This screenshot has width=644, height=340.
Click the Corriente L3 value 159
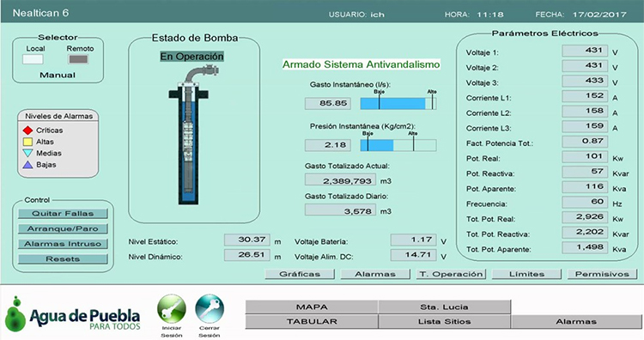coord(585,126)
